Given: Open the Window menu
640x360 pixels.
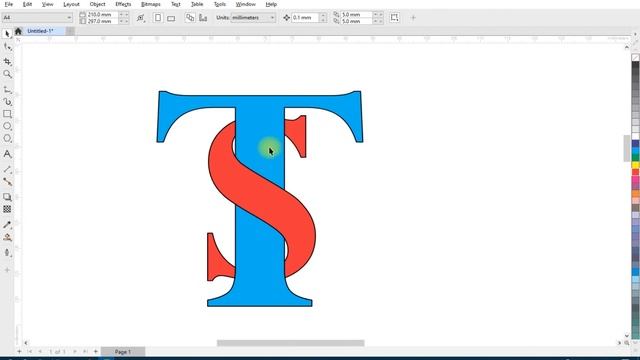Looking at the screenshot, I should click(x=246, y=4).
